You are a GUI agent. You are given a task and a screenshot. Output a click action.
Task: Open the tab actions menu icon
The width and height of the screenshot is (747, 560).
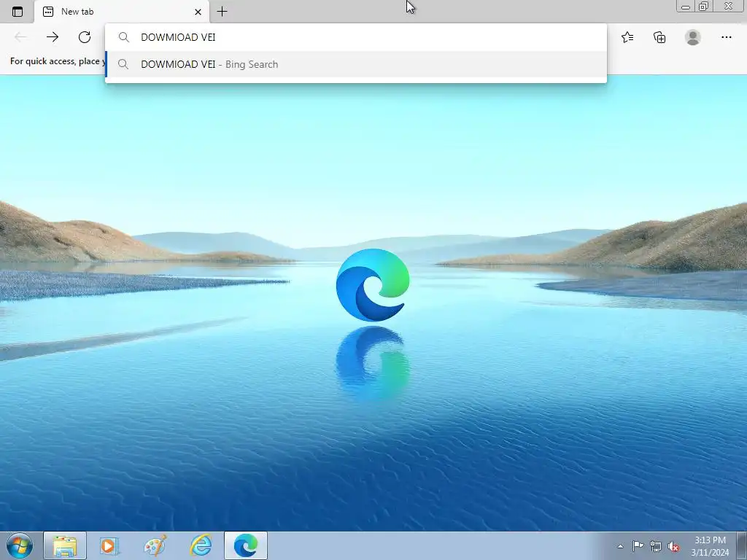point(18,12)
